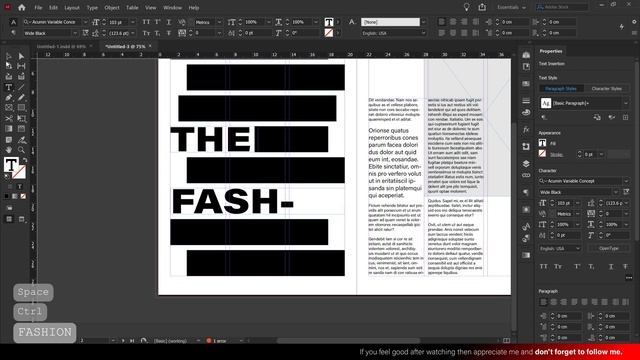Image resolution: width=640 pixels, height=360 pixels.
Task: Click the horizontal scrollbar below canvas
Action: (x=348, y=340)
